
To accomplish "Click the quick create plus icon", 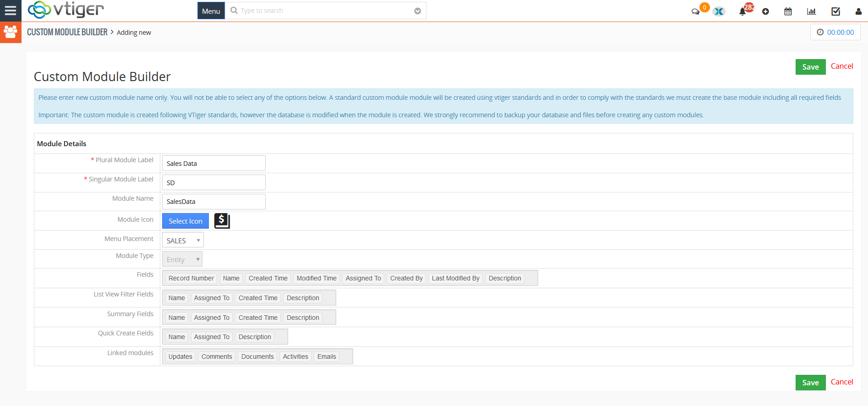I will click(765, 11).
